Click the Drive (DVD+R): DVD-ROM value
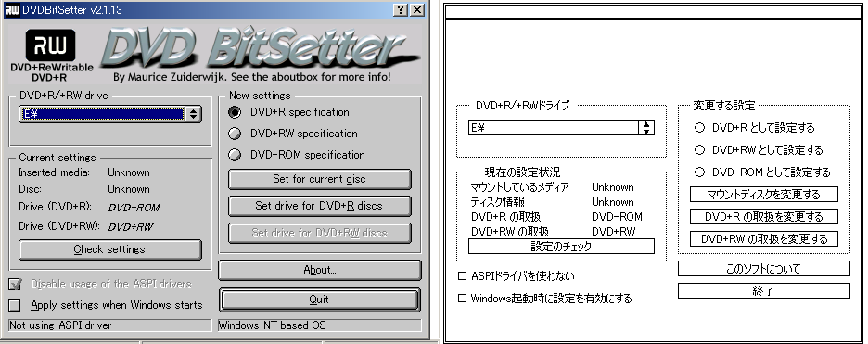Viewport: 868px width, 344px height. 134,208
